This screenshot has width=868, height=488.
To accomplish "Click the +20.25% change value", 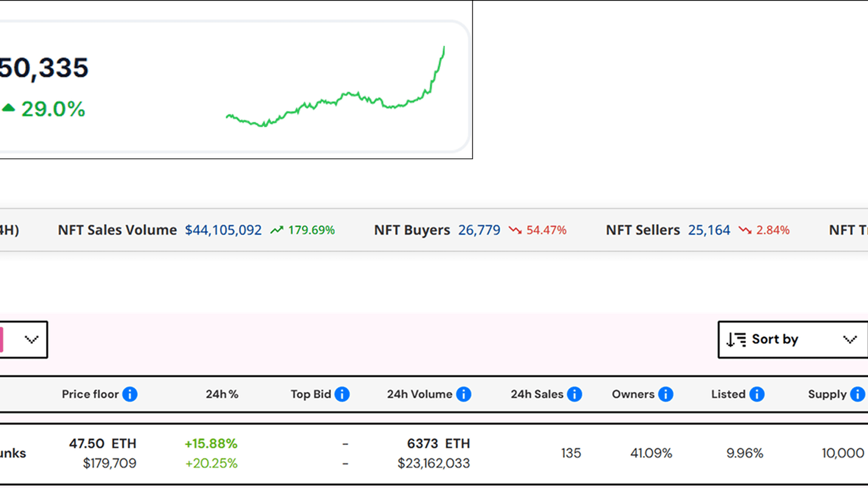I will point(211,463).
